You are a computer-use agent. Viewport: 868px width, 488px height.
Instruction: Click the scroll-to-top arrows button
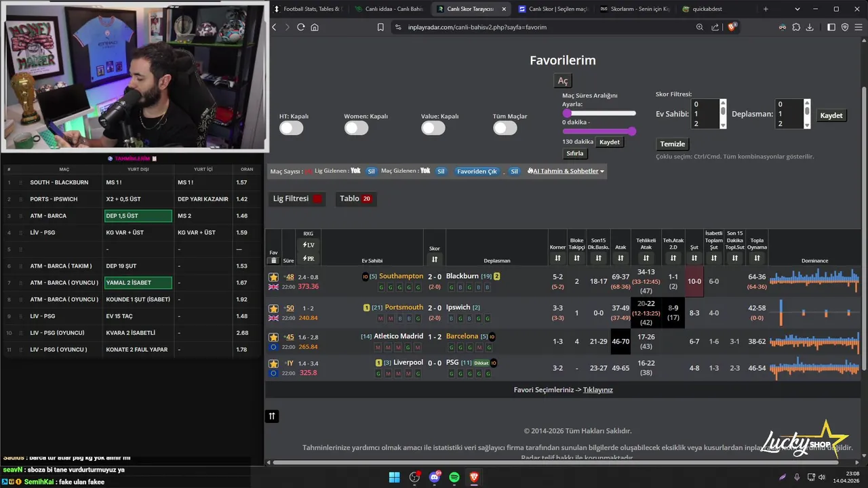272,416
